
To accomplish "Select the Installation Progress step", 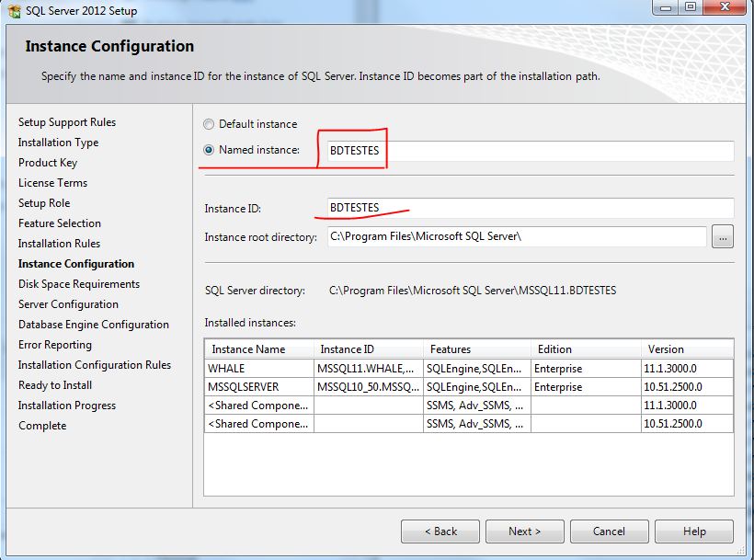I will 67,406.
